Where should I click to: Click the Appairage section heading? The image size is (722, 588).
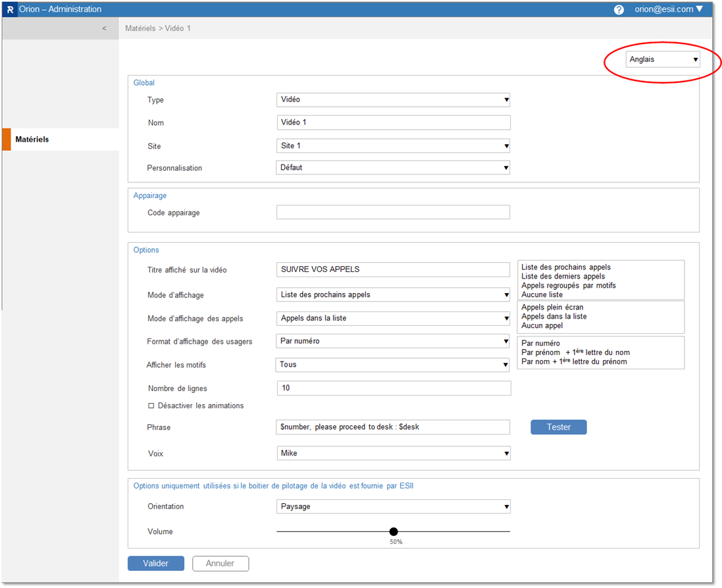coord(149,196)
